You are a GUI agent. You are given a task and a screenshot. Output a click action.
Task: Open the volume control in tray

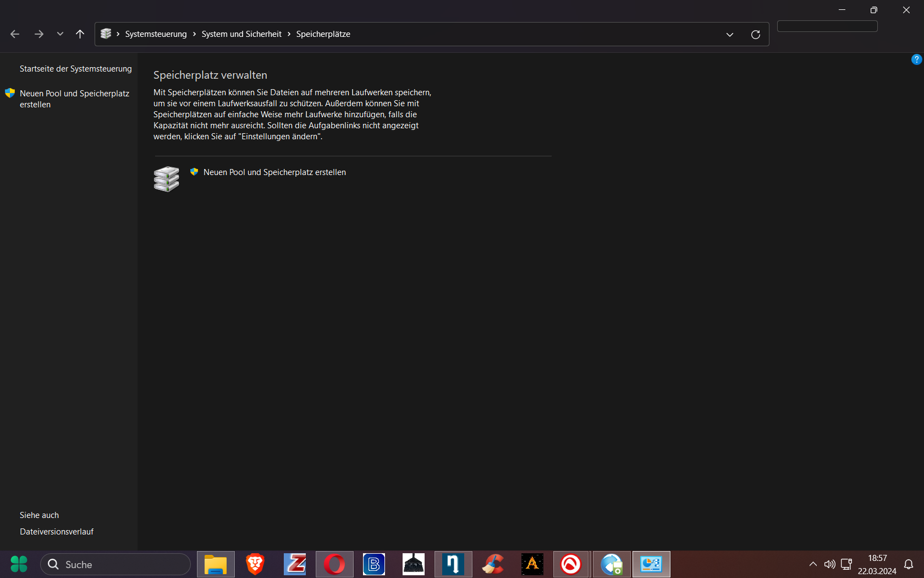point(829,564)
